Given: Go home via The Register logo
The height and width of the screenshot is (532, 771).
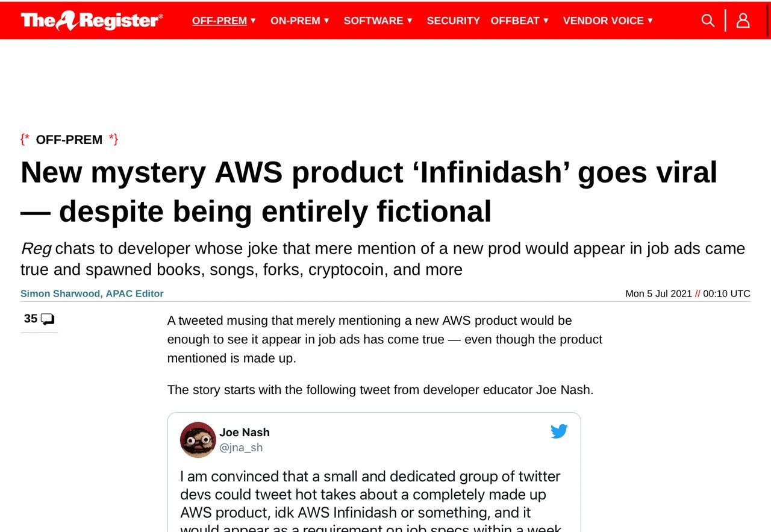Looking at the screenshot, I should 92,20.
